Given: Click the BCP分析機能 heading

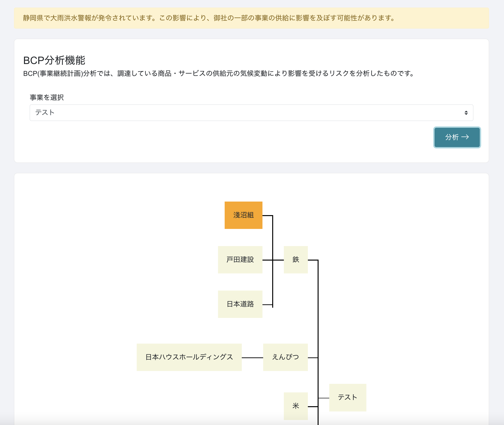Looking at the screenshot, I should tap(54, 60).
